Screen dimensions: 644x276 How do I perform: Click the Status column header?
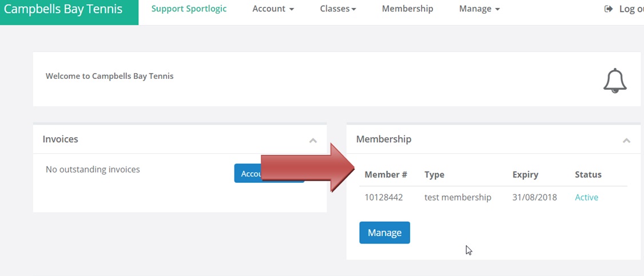(588, 175)
